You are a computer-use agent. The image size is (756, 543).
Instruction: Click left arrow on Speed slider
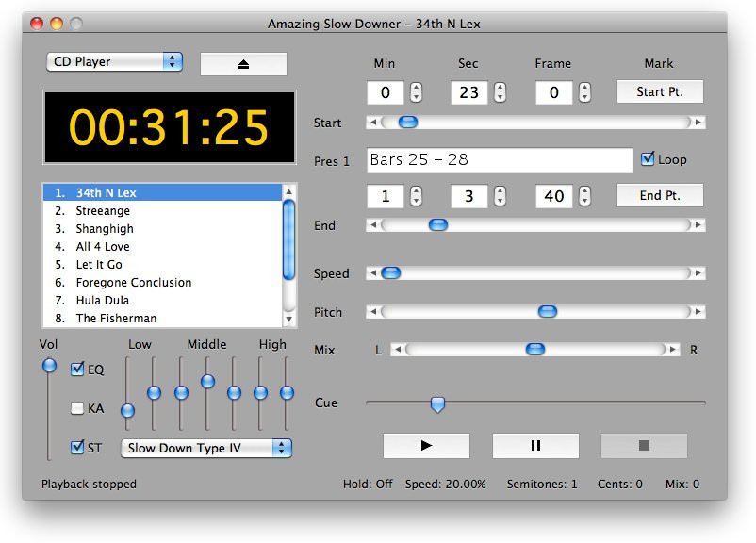[x=373, y=273]
